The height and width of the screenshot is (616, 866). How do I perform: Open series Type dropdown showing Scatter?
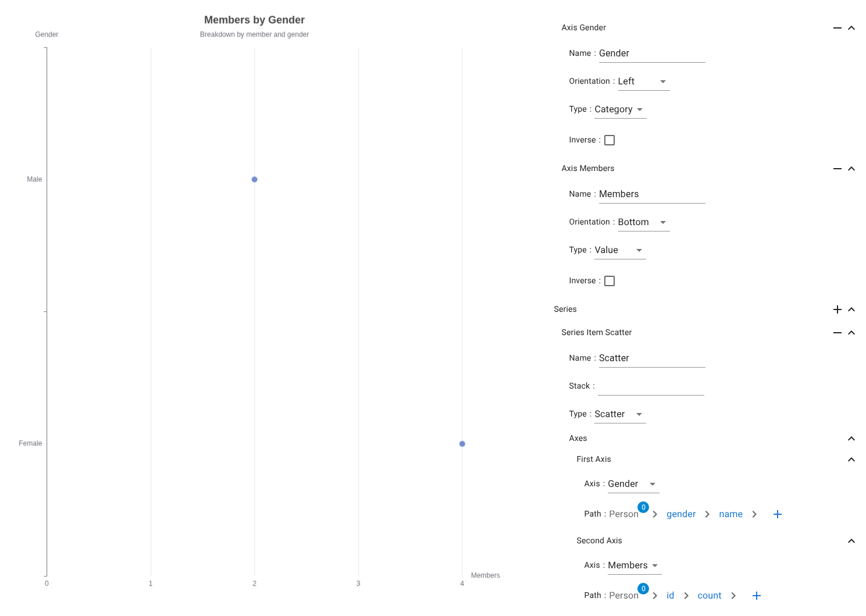[x=619, y=414]
